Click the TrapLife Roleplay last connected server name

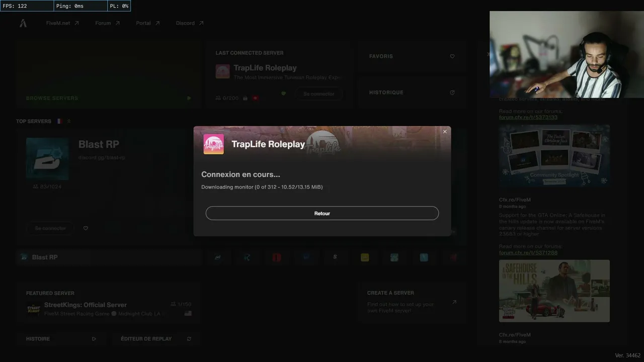(265, 68)
